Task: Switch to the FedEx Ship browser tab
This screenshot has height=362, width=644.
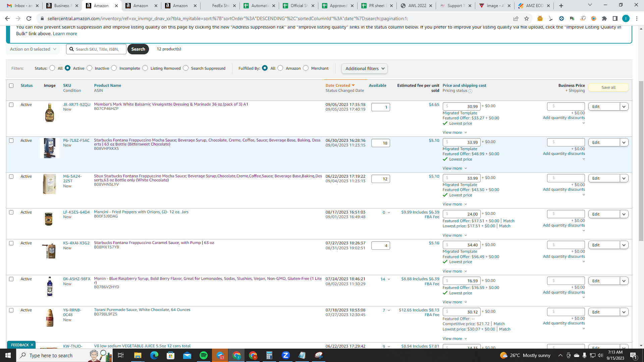Action: pos(220,6)
